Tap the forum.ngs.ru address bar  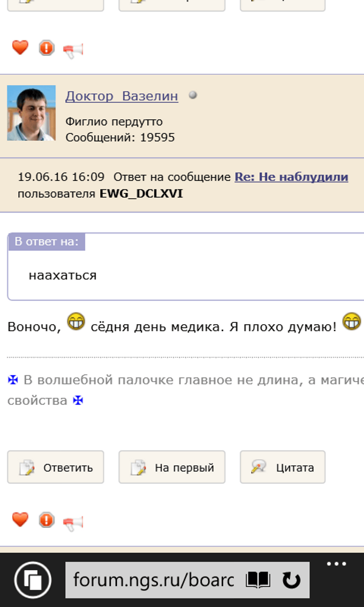click(x=154, y=580)
